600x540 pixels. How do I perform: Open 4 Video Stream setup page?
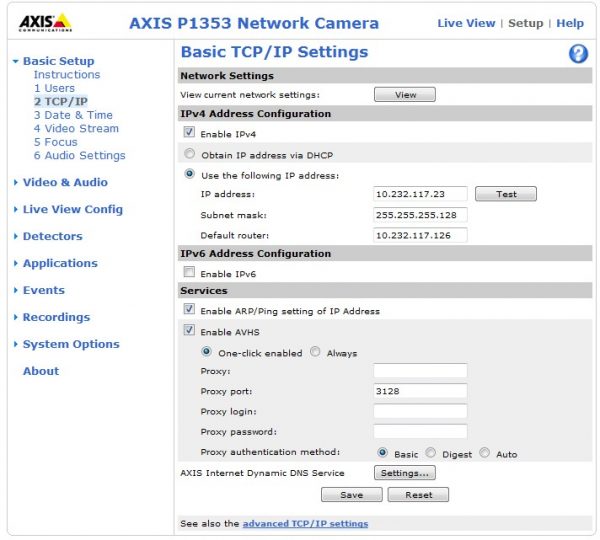click(x=76, y=128)
